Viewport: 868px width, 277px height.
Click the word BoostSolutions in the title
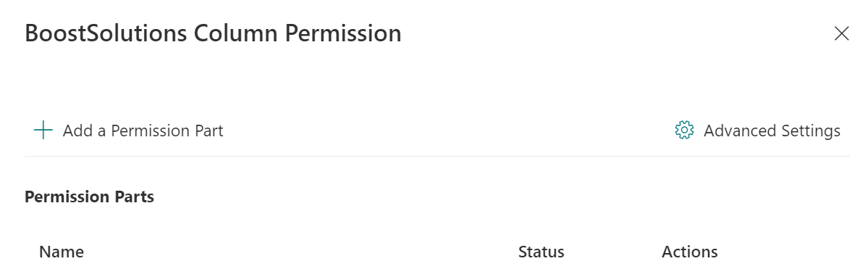(x=106, y=34)
